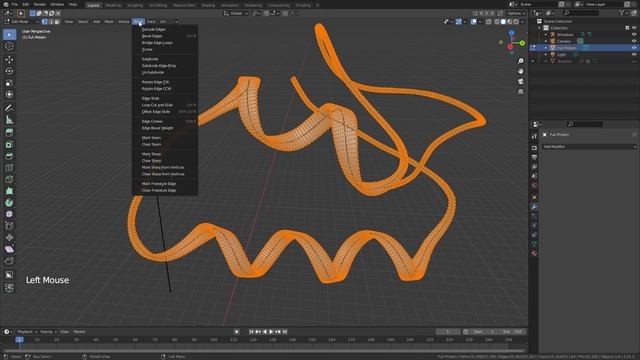This screenshot has width=640, height=360.
Task: Select the Inset Faces tool
Action: coord(9,144)
